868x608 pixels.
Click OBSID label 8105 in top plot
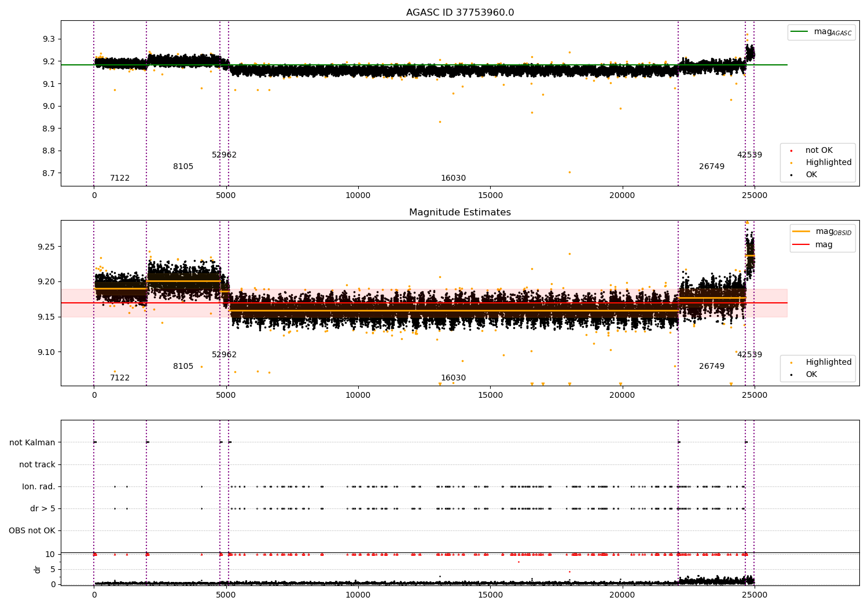point(183,167)
